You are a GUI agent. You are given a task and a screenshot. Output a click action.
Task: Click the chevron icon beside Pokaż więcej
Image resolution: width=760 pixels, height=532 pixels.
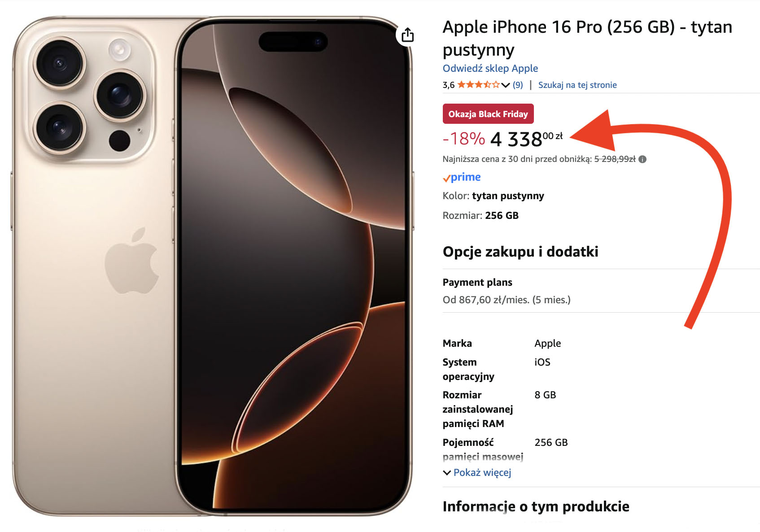(x=447, y=473)
